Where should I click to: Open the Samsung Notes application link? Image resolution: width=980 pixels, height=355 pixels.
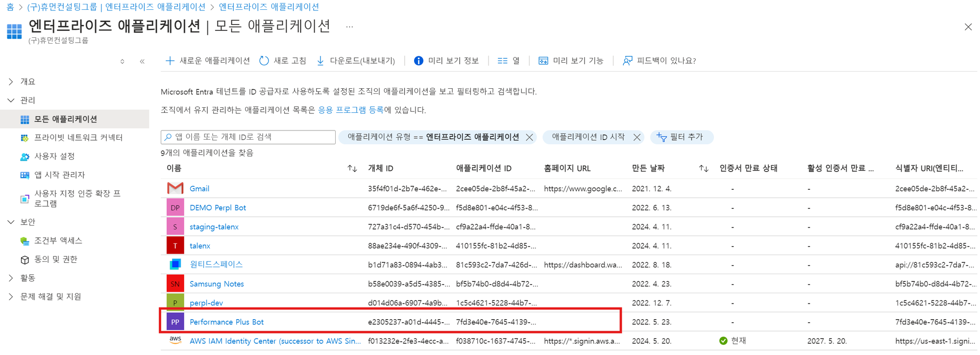click(x=217, y=284)
